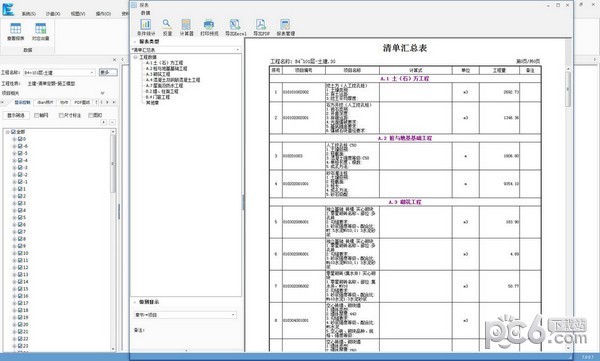
Task: Click the A.3 砌筑工程 section heading in report
Action: (405, 202)
